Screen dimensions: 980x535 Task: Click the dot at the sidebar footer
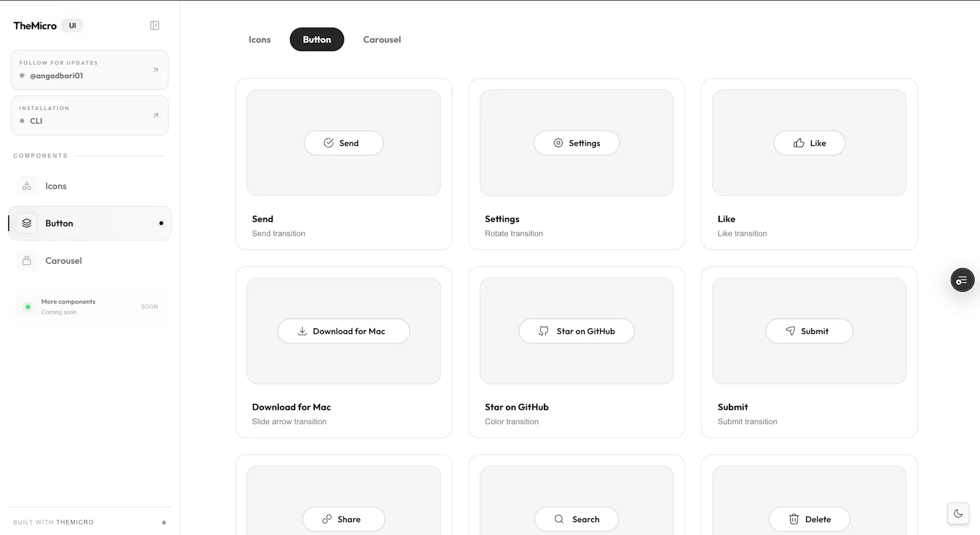pos(164,523)
